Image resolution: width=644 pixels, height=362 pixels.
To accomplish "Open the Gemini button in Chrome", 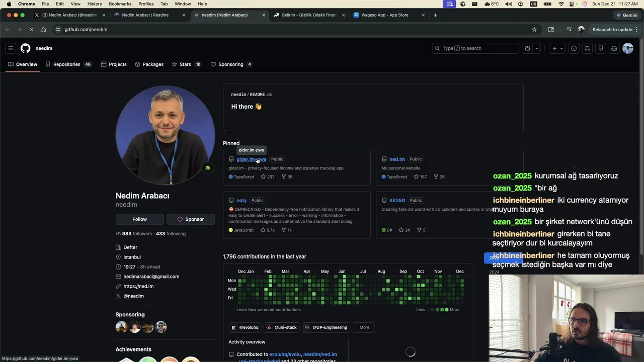I will coord(627,15).
